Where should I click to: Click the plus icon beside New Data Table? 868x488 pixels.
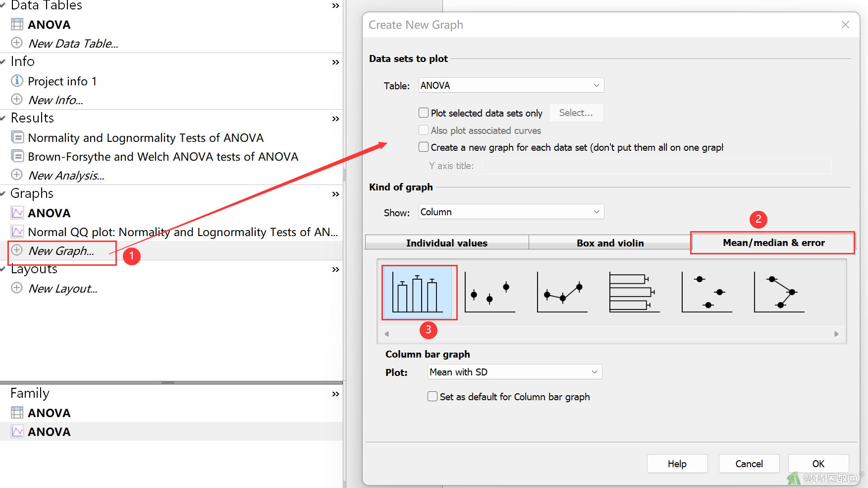click(x=17, y=43)
